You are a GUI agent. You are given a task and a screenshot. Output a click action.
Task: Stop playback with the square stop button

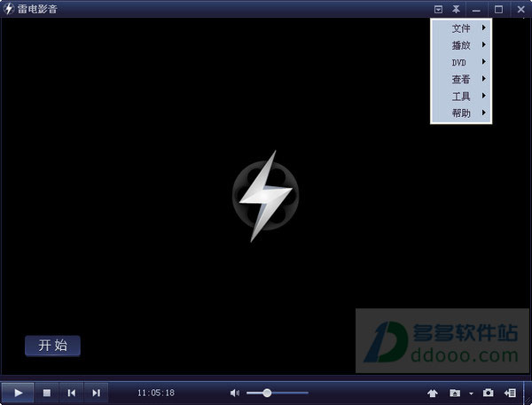[47, 393]
